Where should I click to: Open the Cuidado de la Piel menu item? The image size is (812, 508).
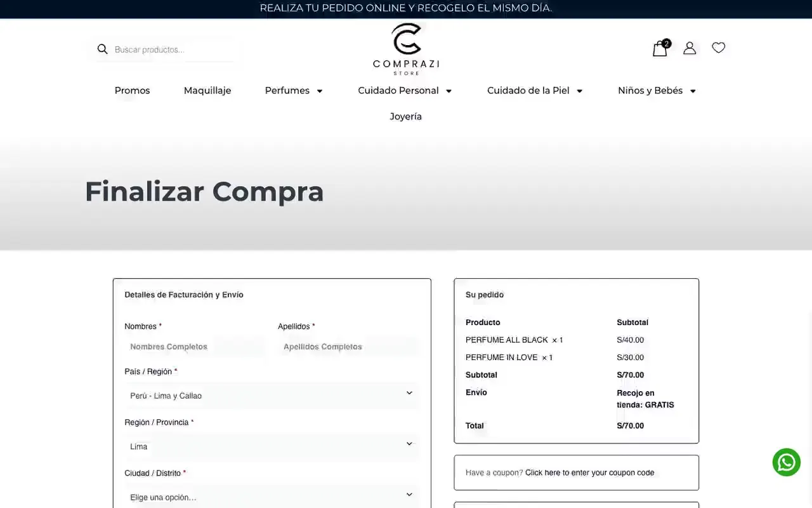coord(528,90)
